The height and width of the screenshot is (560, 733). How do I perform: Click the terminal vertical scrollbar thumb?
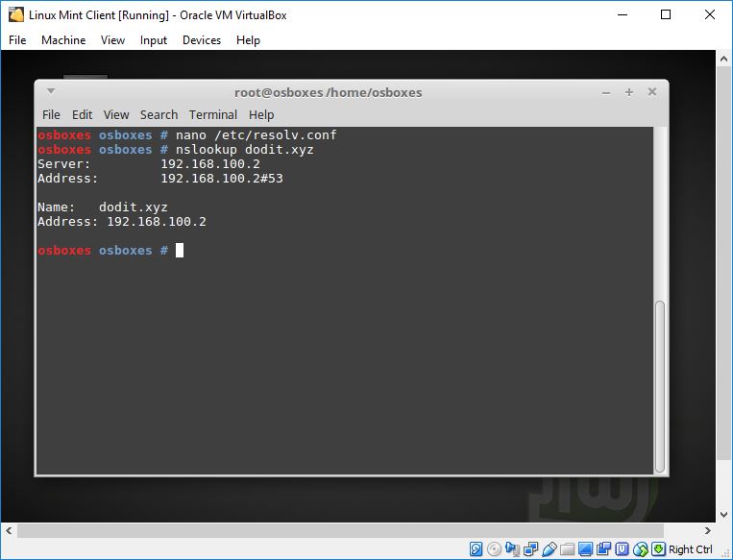pyautogui.click(x=660, y=387)
